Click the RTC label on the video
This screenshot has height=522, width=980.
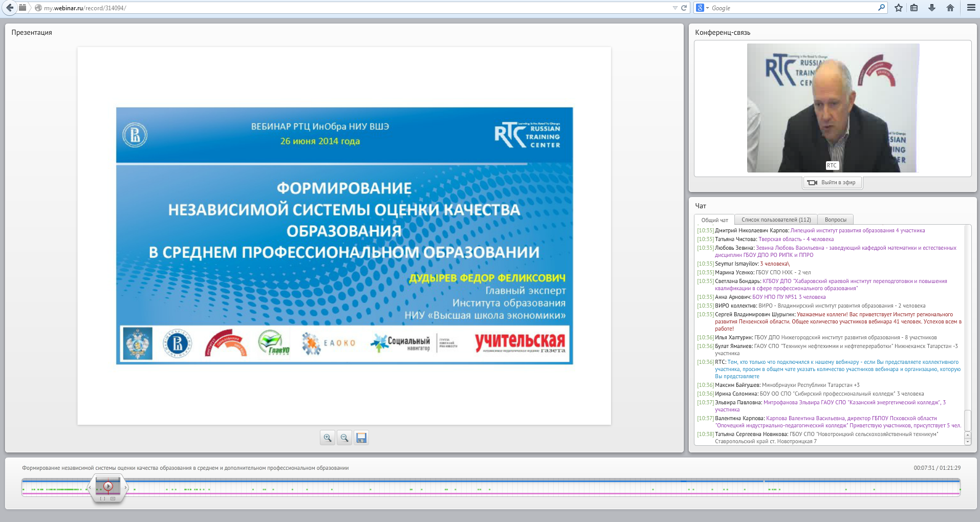pos(832,165)
